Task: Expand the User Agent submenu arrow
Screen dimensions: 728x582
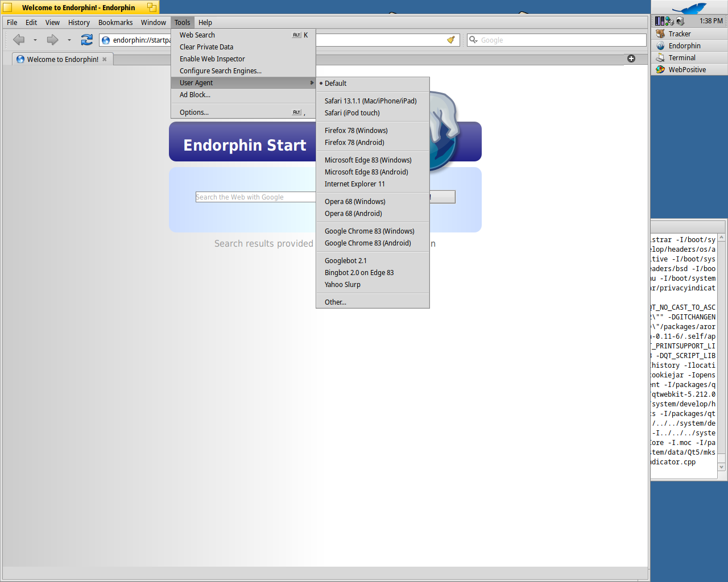Action: tap(312, 83)
